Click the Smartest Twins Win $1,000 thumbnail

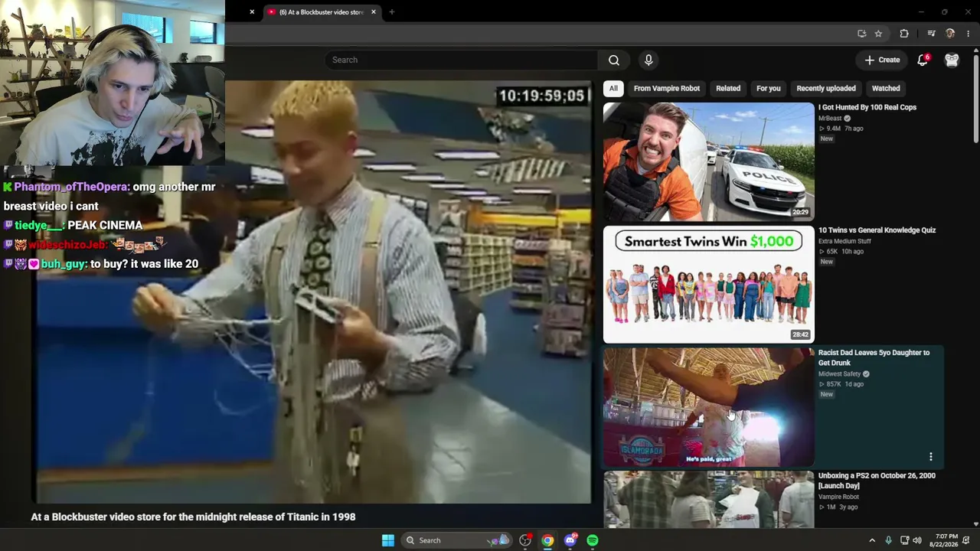709,285
